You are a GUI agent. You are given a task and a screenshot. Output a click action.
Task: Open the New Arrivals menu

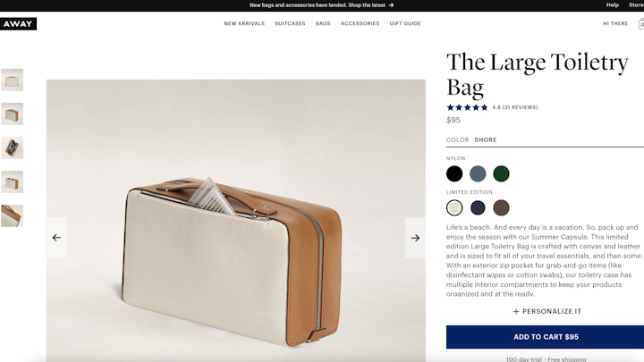(x=244, y=24)
